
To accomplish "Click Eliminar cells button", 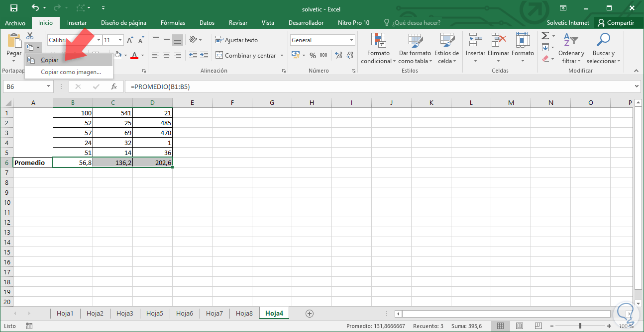I will tap(498, 48).
